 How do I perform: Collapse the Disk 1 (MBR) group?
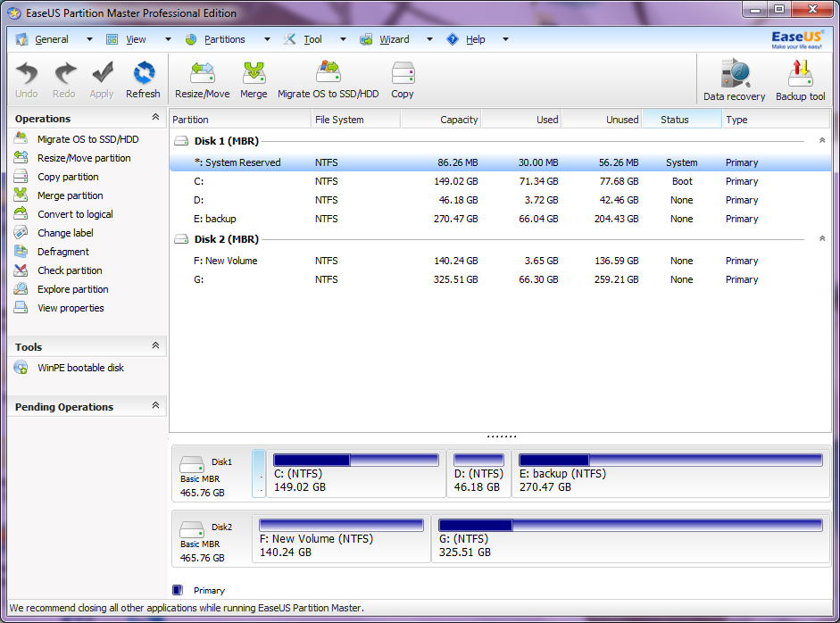(821, 141)
